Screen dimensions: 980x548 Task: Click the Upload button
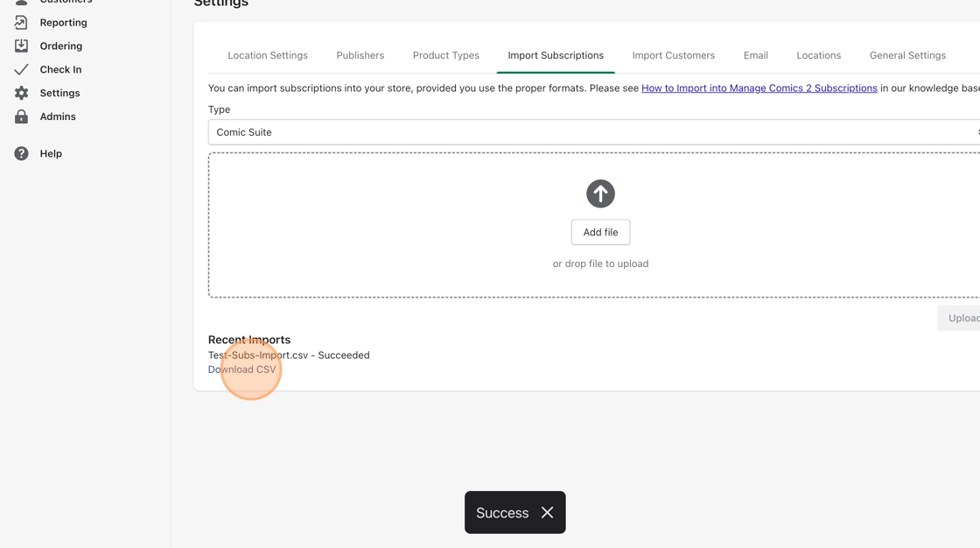point(959,318)
